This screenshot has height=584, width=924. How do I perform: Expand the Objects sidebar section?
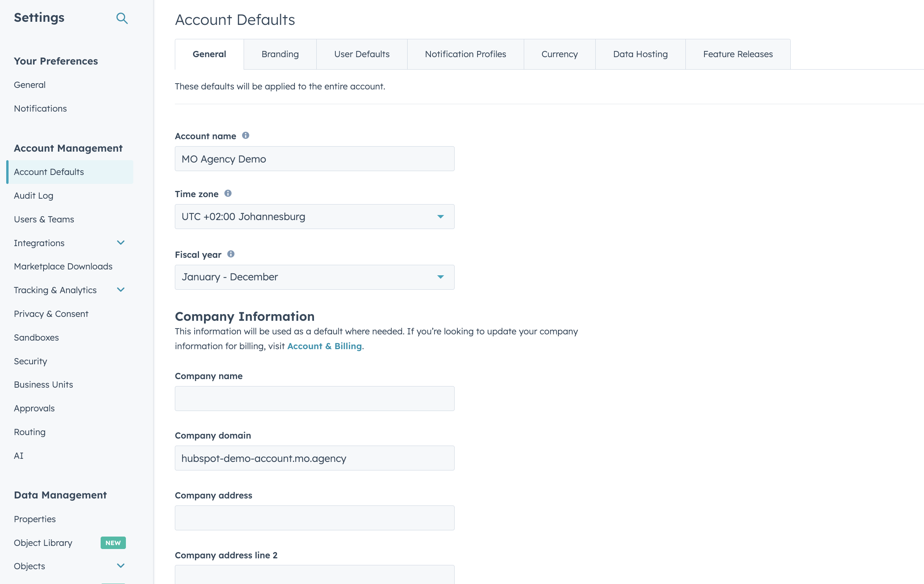(x=120, y=566)
